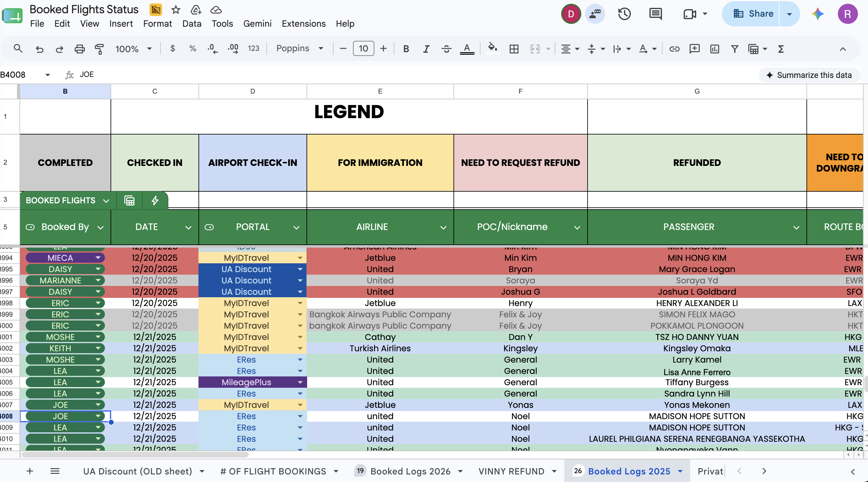The image size is (868, 482).
Task: Open the comments panel icon
Action: pyautogui.click(x=655, y=14)
